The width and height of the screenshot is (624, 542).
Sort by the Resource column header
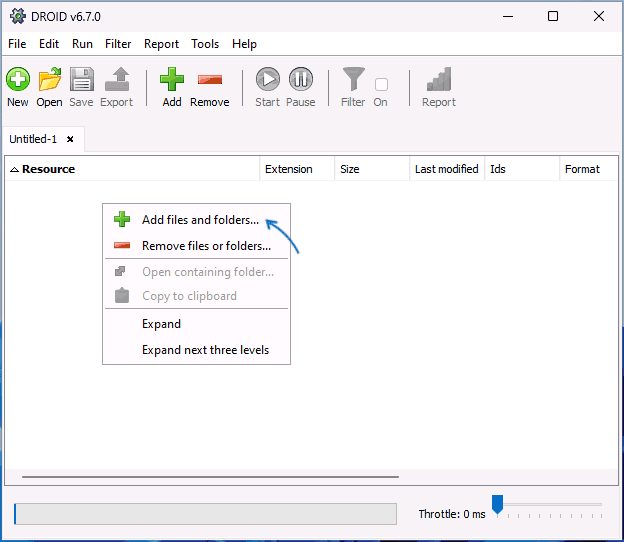click(x=132, y=169)
